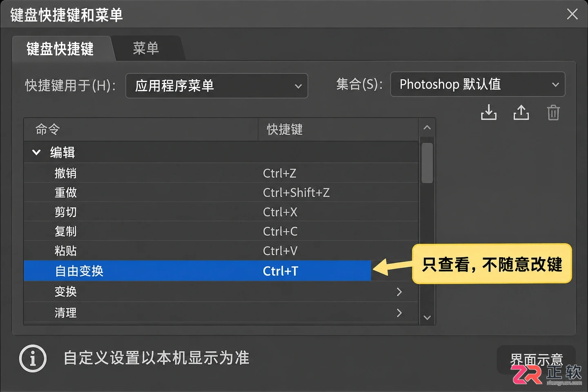Select the 变换 command row
Screen dimensions: 588x392
click(221, 292)
